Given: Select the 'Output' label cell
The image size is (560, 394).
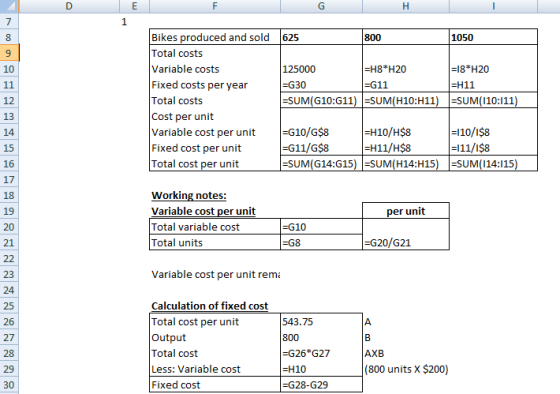Looking at the screenshot, I should (215, 338).
